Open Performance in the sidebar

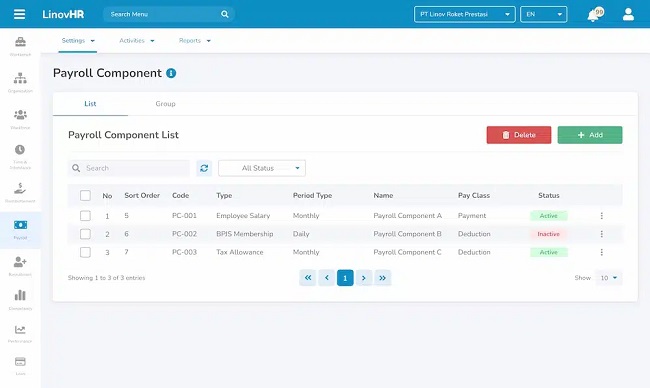(x=20, y=334)
